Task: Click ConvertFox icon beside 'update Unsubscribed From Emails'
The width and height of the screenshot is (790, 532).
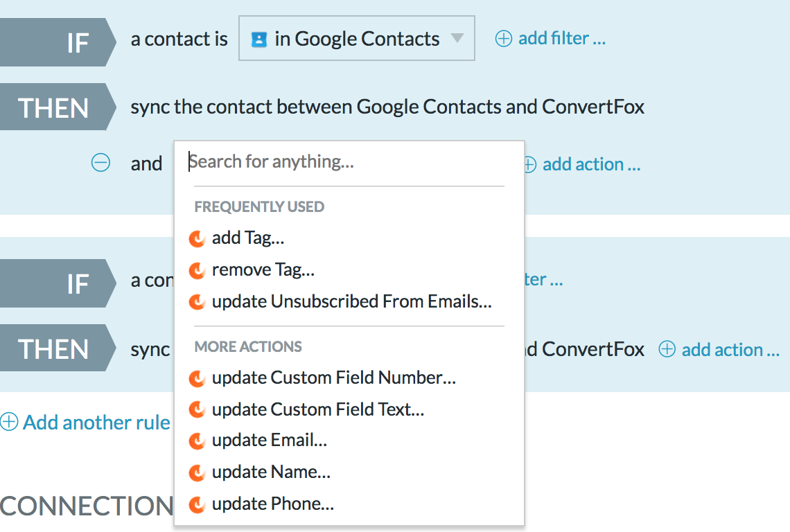Action: coord(197,302)
